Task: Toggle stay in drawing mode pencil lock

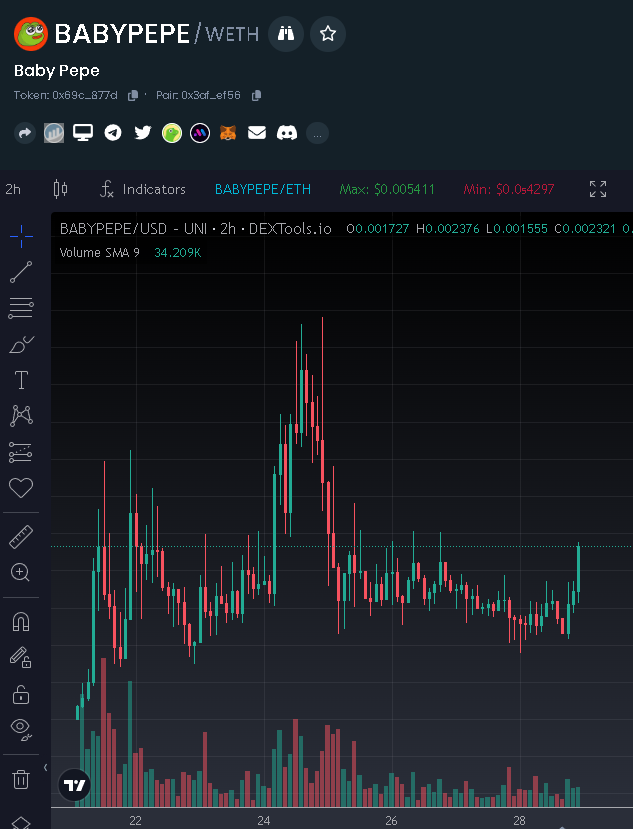Action: tap(21, 657)
